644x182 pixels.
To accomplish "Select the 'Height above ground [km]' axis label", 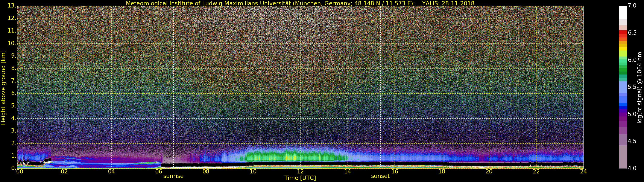I will [x=3, y=87].
